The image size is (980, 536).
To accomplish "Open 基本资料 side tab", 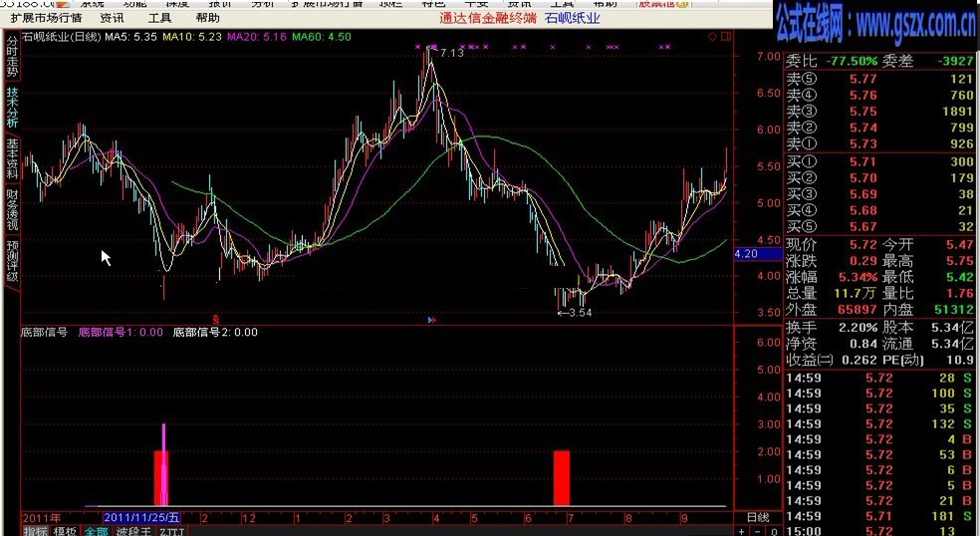I will click(x=12, y=158).
